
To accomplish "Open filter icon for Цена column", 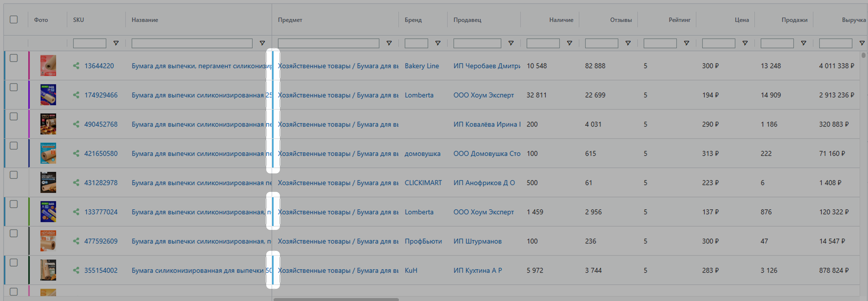I will (x=745, y=43).
